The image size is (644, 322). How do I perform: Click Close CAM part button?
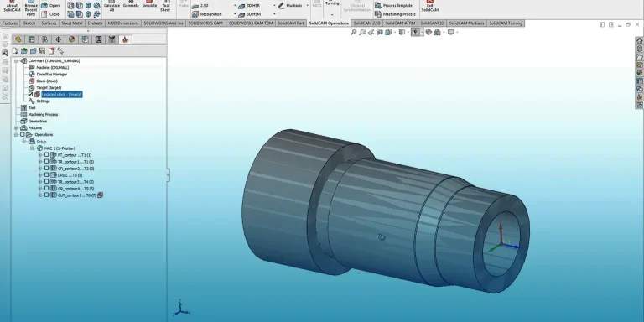coord(50,14)
